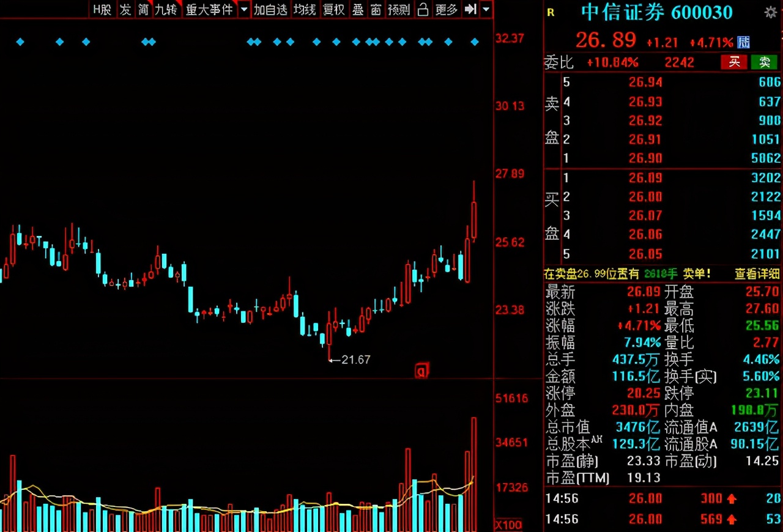This screenshot has width=783, height=532.
Task: Switch to the H股 view
Action: pyautogui.click(x=101, y=10)
